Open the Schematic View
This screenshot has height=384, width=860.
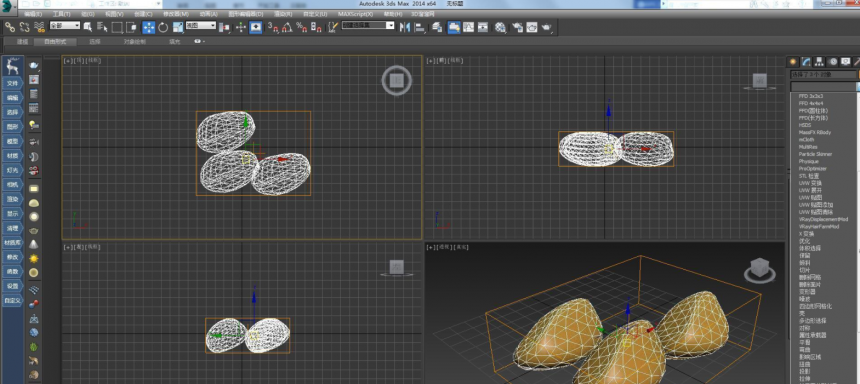[483, 27]
